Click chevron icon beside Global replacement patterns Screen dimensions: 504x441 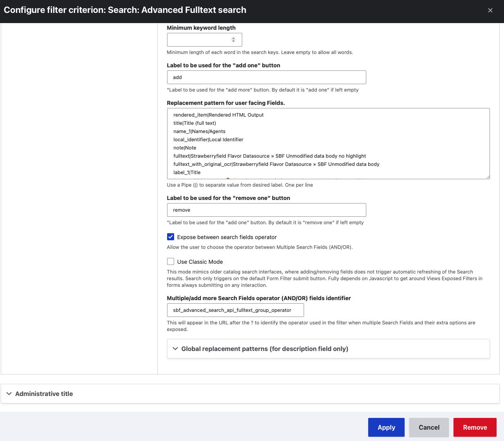point(175,349)
